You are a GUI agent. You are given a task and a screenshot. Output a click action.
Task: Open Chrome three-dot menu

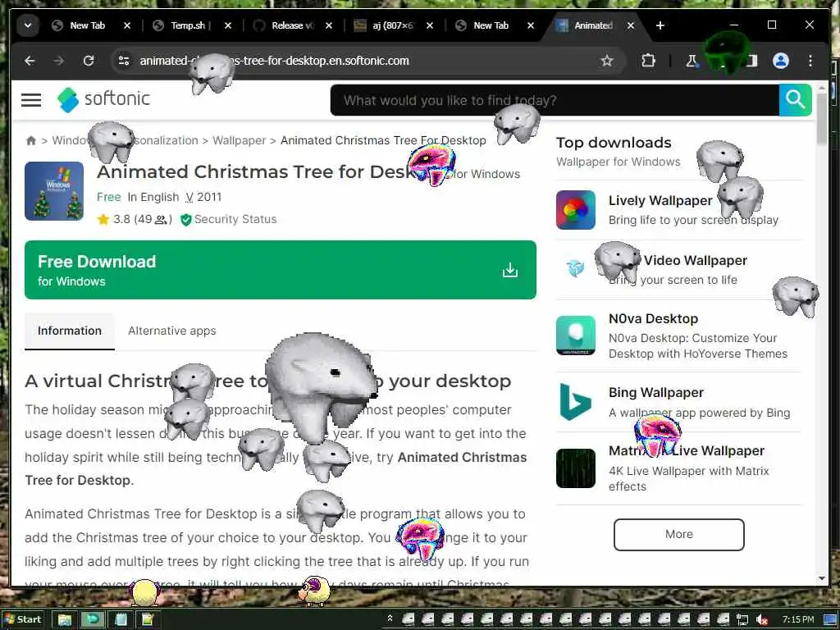810,61
